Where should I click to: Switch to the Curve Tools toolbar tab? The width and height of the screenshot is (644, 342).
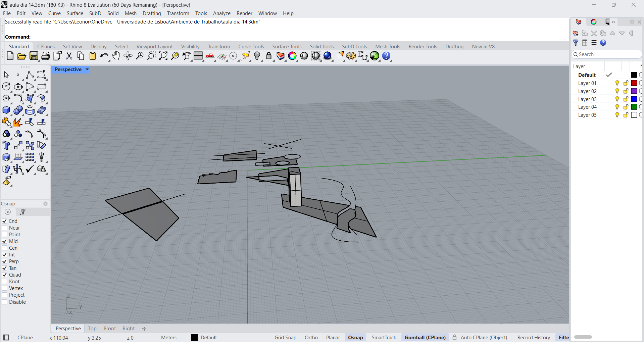tap(251, 47)
